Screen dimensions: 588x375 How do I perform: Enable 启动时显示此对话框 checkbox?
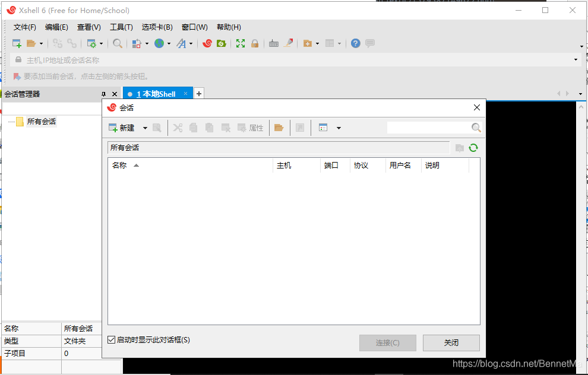pos(111,339)
